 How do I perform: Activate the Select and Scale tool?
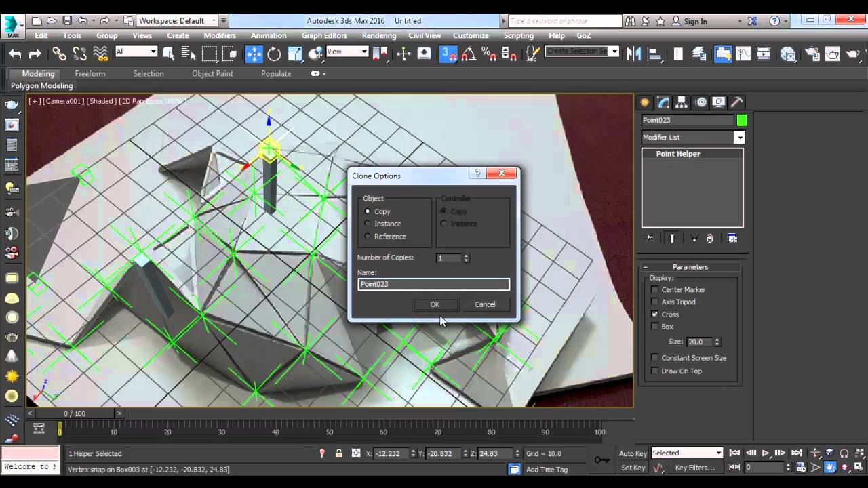295,54
